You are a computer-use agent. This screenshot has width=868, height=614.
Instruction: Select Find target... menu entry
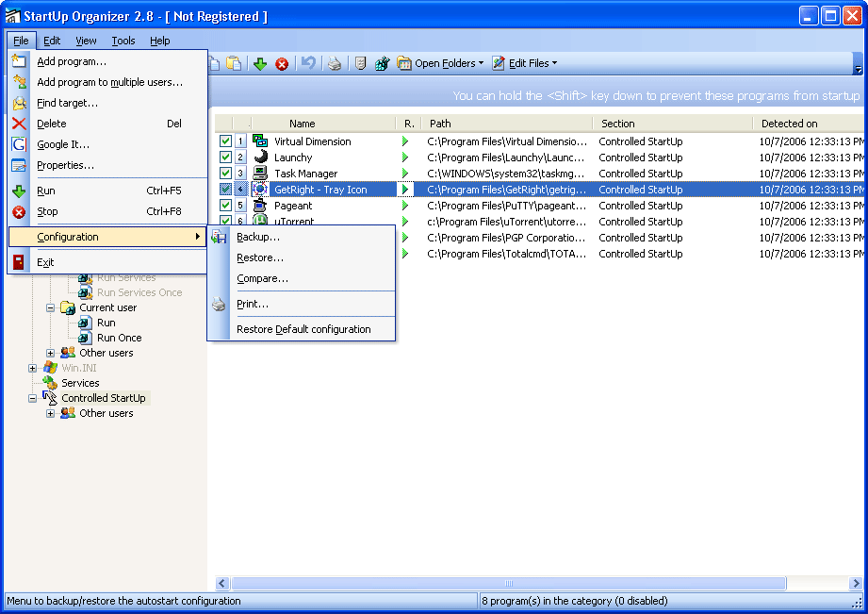(x=108, y=103)
